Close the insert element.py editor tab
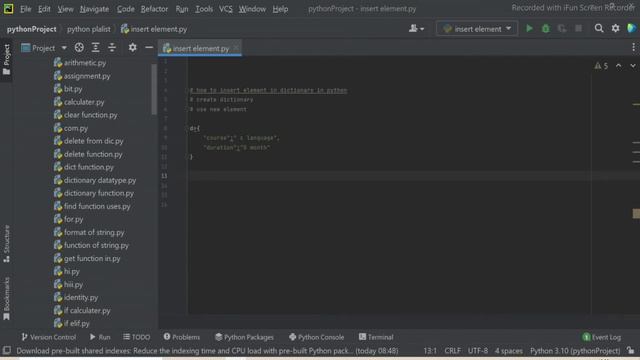This screenshot has height=360, width=640. tap(236, 48)
